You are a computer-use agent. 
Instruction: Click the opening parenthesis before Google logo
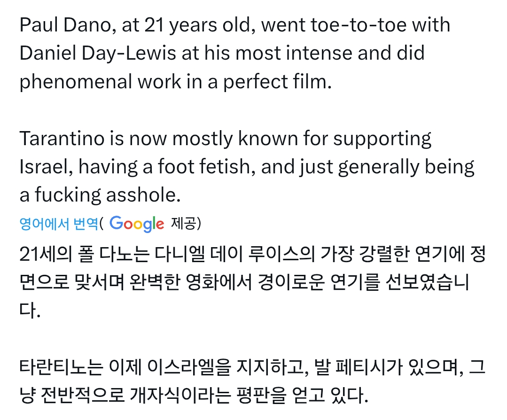click(101, 224)
